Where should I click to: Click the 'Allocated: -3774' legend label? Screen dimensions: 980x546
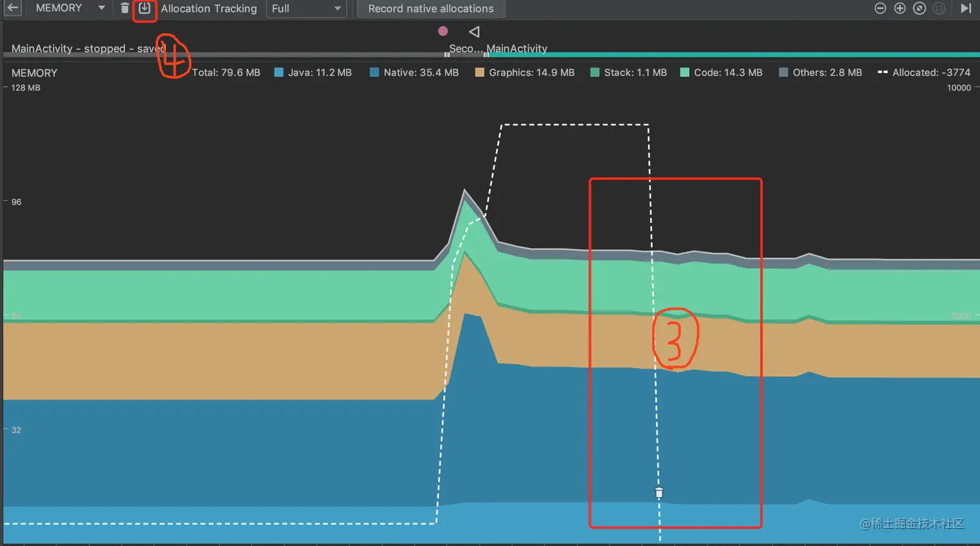[x=931, y=73]
